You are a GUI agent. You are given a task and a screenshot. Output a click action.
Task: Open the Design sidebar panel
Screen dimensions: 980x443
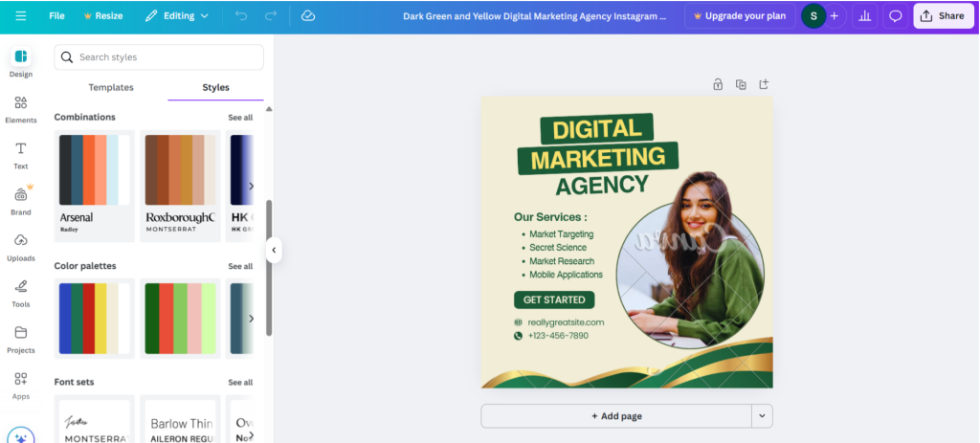pos(21,62)
